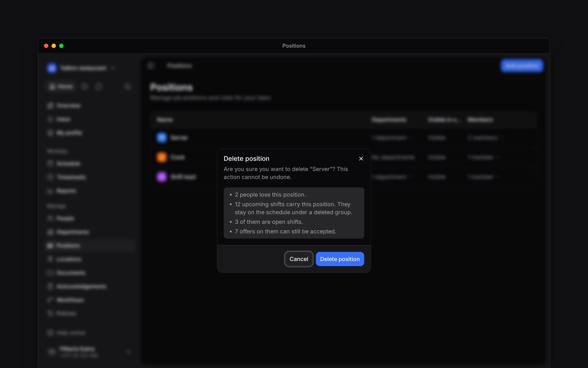The image size is (588, 368).
Task: Click the "Delete position" dialog heading
Action: (x=246, y=159)
